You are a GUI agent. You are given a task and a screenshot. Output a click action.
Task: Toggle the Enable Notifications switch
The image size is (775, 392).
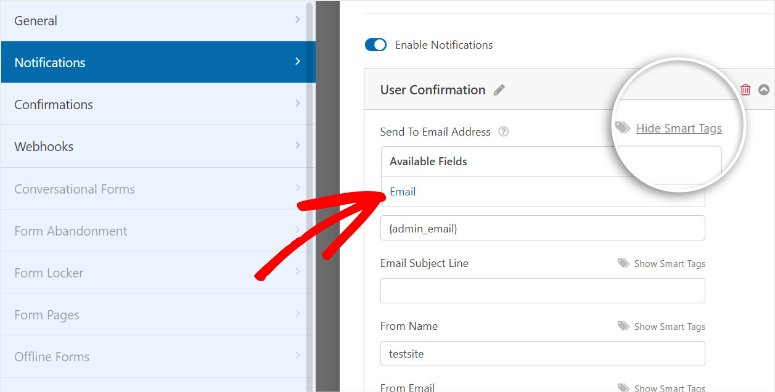point(376,45)
